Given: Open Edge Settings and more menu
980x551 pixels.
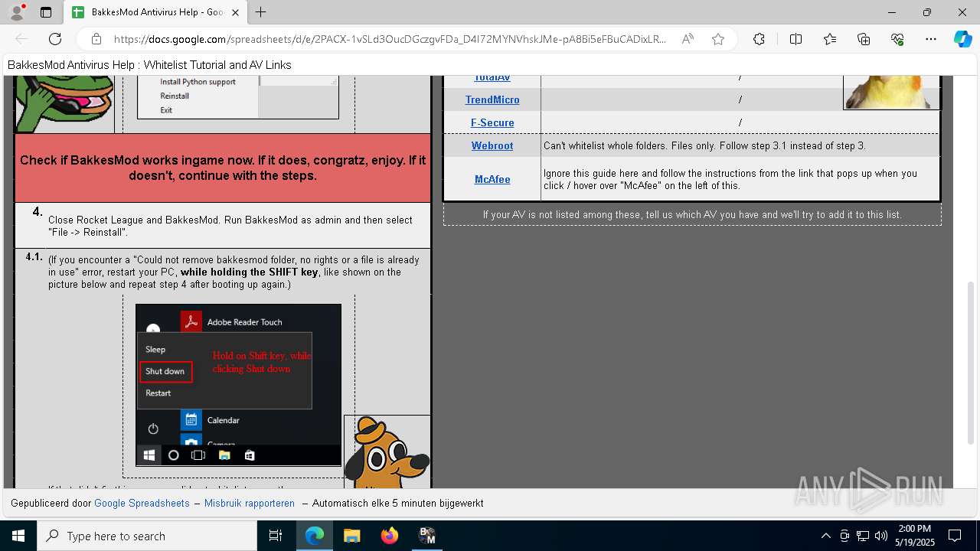Looking at the screenshot, I should click(931, 39).
